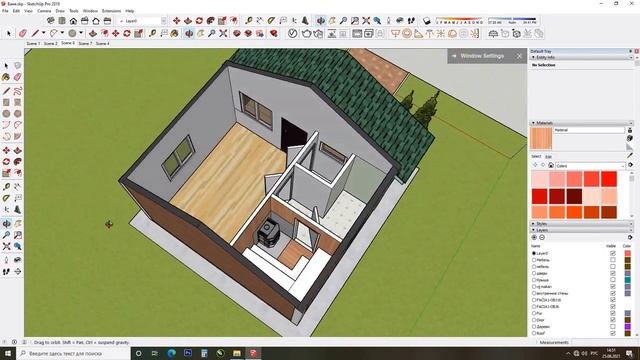Toggle visibility checkbox for layer Roof

[x=613, y=333]
